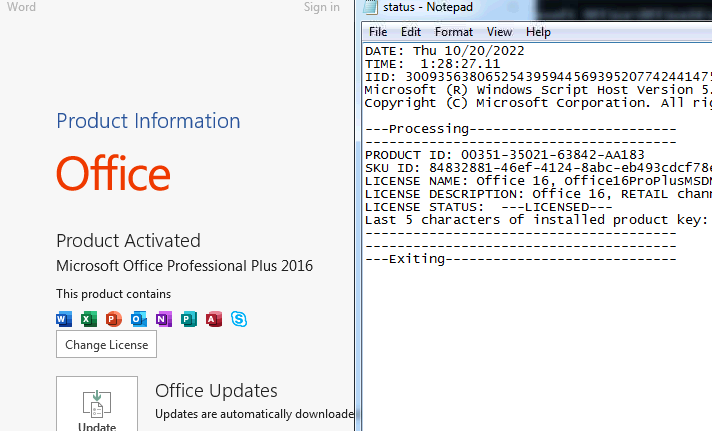Open the File menu in Notepad
Viewport: 712px width, 431px height.
[378, 32]
